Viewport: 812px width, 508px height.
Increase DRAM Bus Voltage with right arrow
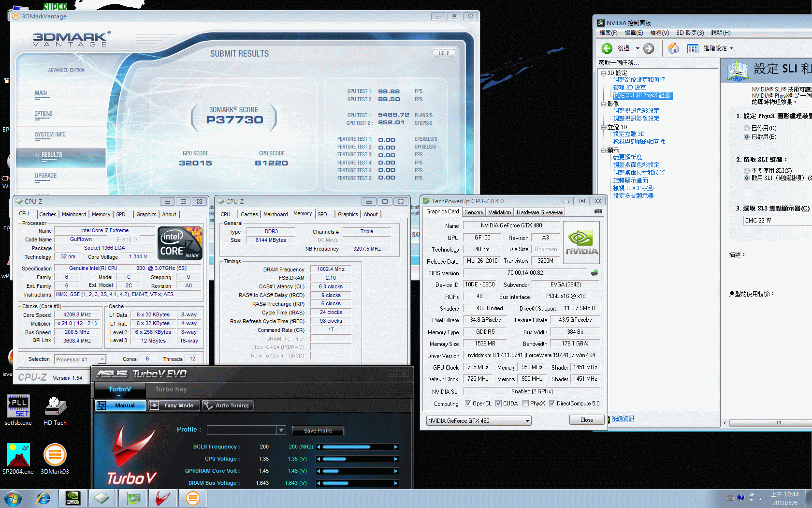coord(396,483)
